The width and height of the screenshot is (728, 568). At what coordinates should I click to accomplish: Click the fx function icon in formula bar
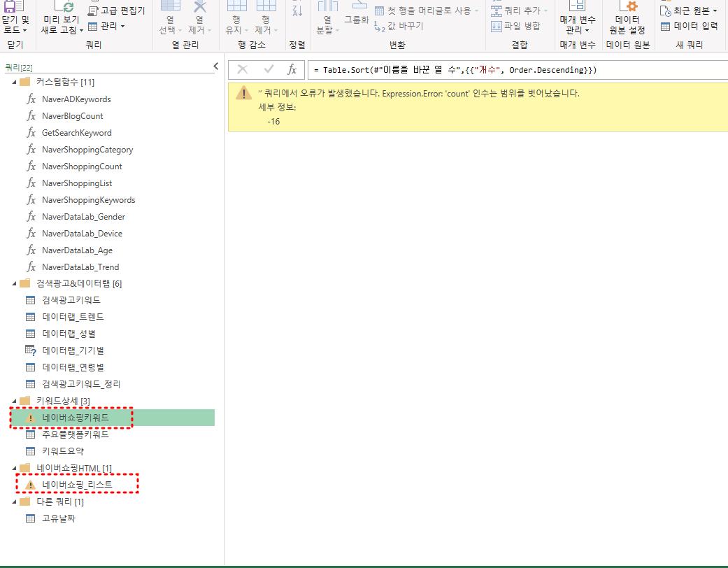tap(292, 70)
